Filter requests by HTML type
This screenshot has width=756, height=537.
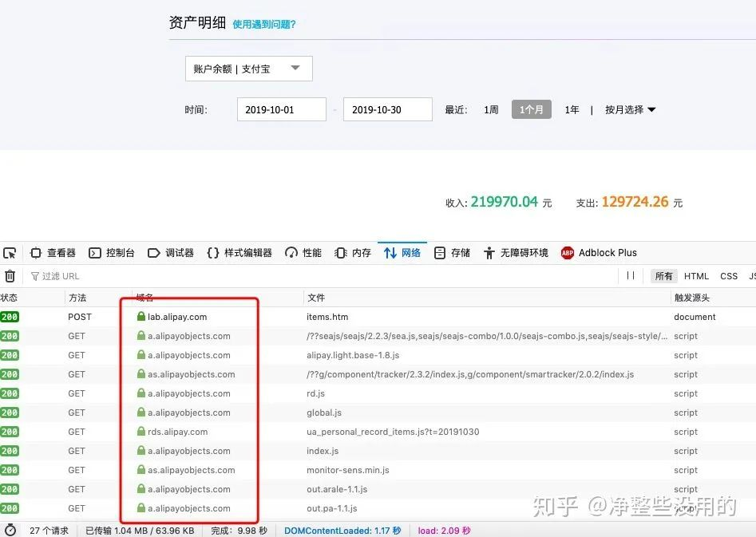pos(696,276)
